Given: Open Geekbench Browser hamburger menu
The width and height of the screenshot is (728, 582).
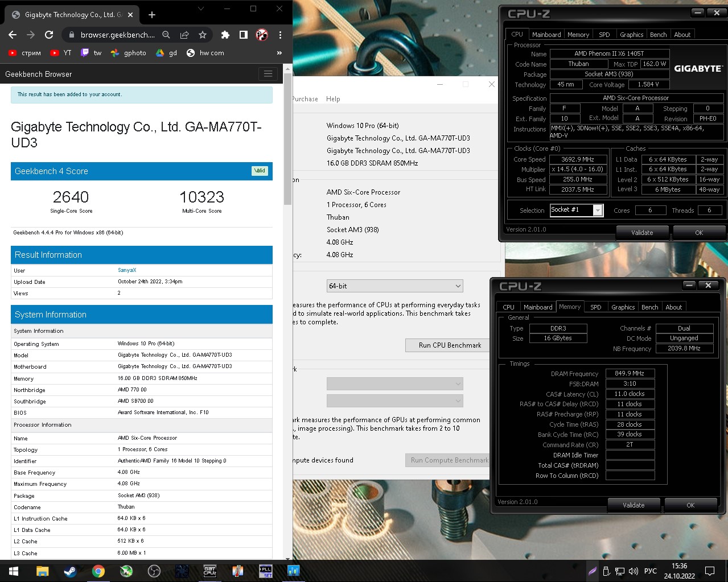Looking at the screenshot, I should click(268, 74).
